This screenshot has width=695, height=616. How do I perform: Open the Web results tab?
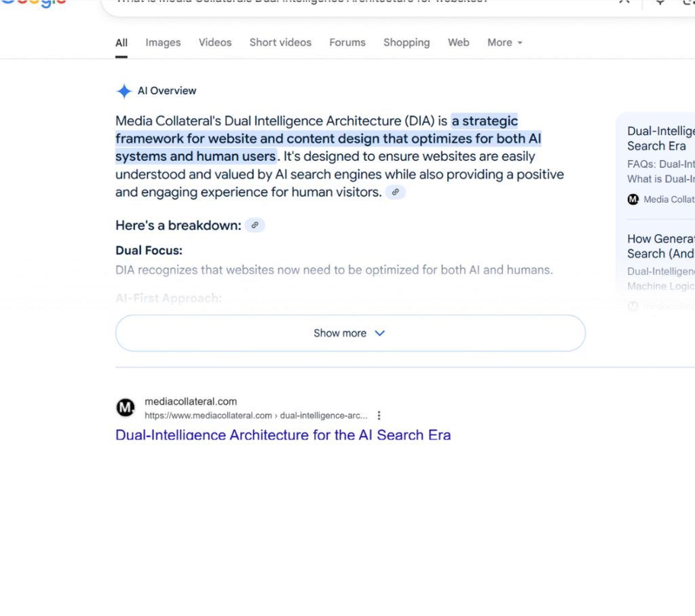[x=458, y=43]
